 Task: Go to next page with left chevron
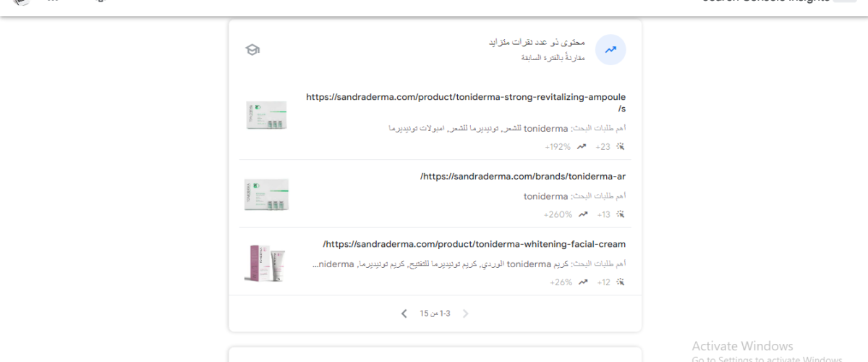click(404, 313)
